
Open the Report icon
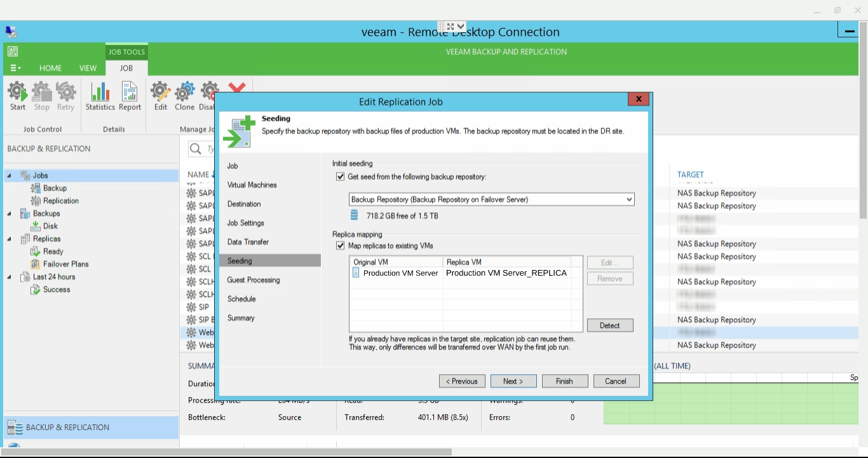[130, 95]
